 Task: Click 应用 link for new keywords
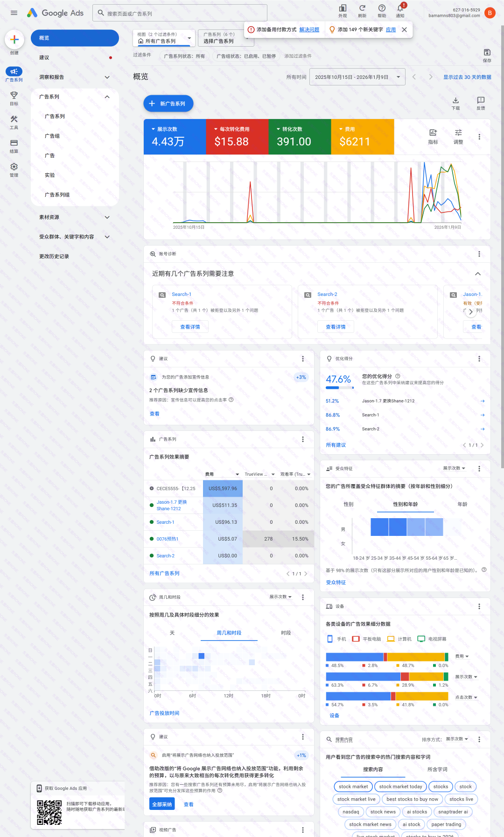coord(391,29)
